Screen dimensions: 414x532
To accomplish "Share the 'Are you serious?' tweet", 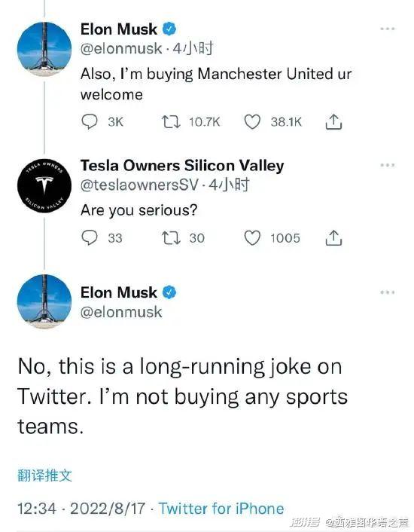I will pos(333,238).
